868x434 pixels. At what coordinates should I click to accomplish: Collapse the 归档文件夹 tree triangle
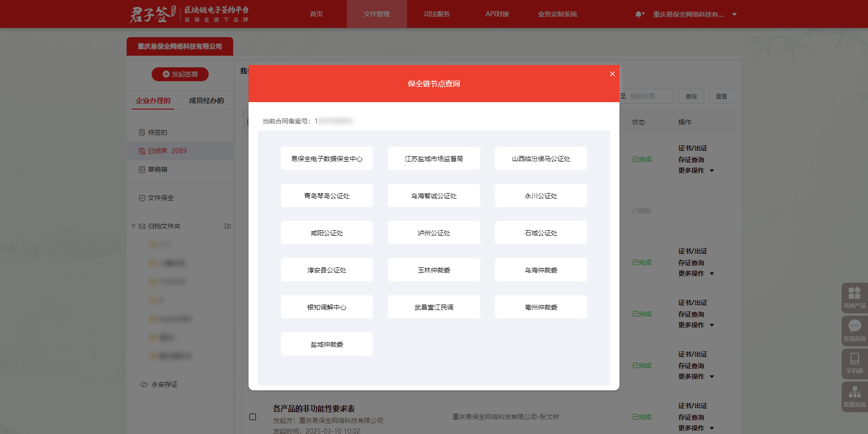tap(134, 226)
